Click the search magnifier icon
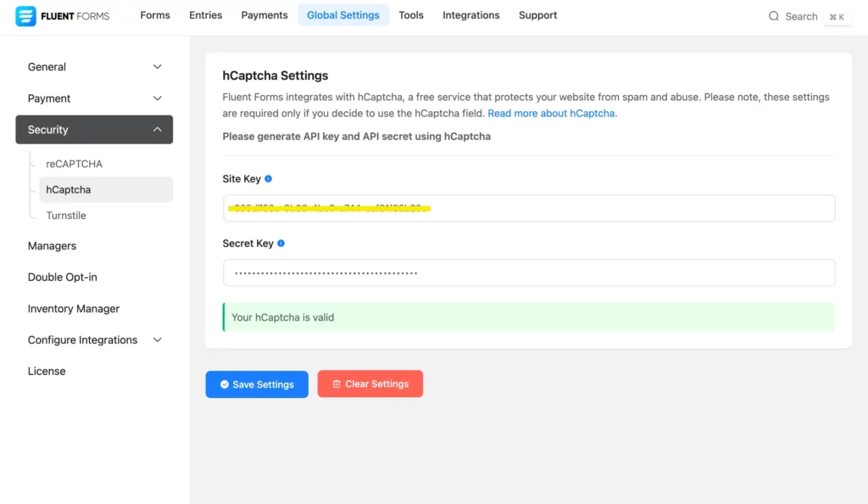868x504 pixels. (x=773, y=16)
